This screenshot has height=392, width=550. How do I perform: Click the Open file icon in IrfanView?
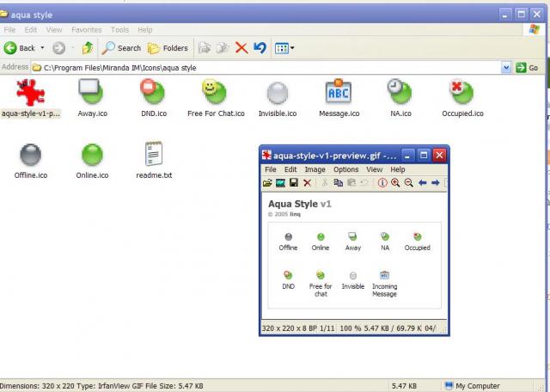click(x=267, y=183)
